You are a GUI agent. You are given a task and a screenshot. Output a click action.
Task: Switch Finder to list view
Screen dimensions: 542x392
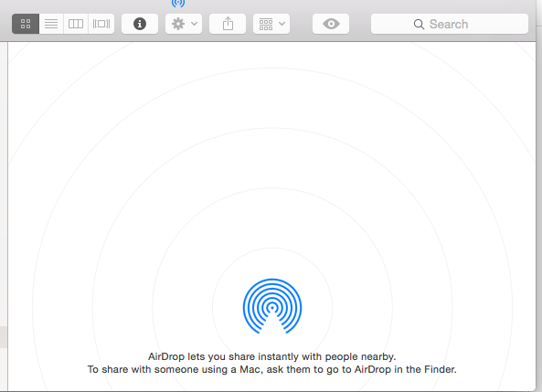point(51,24)
